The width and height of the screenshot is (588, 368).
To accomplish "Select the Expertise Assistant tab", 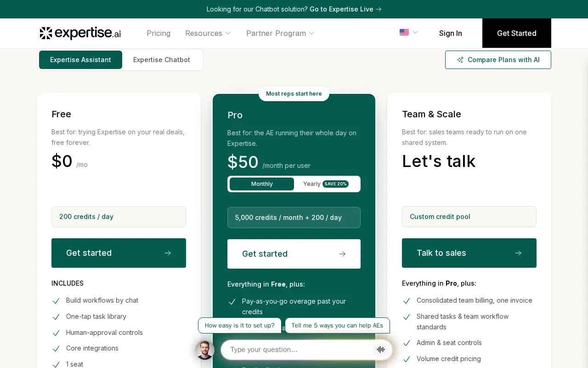I will tap(80, 60).
